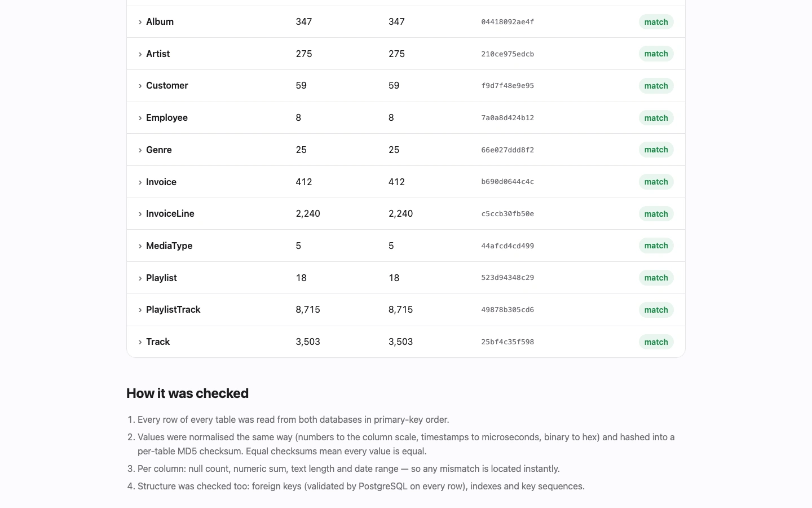This screenshot has width=812, height=508.
Task: Expand the Album table row chevron
Action: (140, 22)
